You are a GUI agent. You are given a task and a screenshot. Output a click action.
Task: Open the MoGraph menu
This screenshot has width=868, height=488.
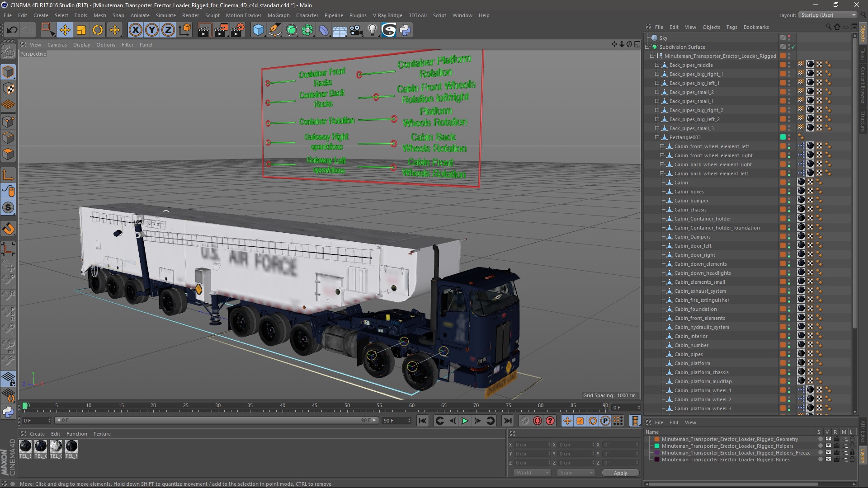click(278, 15)
